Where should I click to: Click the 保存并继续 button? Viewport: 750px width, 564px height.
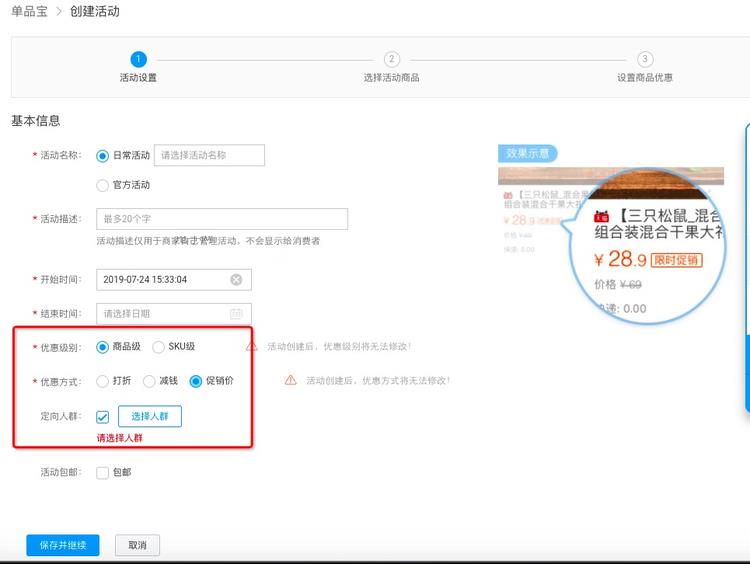click(63, 545)
